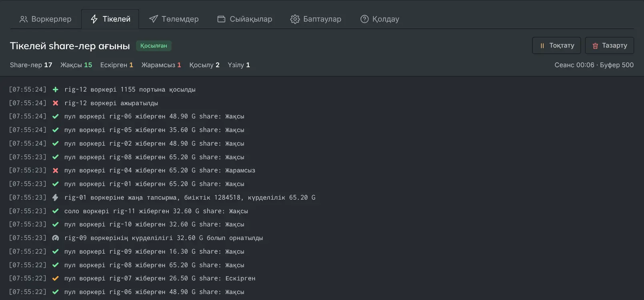
Task: Switch to the Төлемдер tab
Action: tap(174, 19)
